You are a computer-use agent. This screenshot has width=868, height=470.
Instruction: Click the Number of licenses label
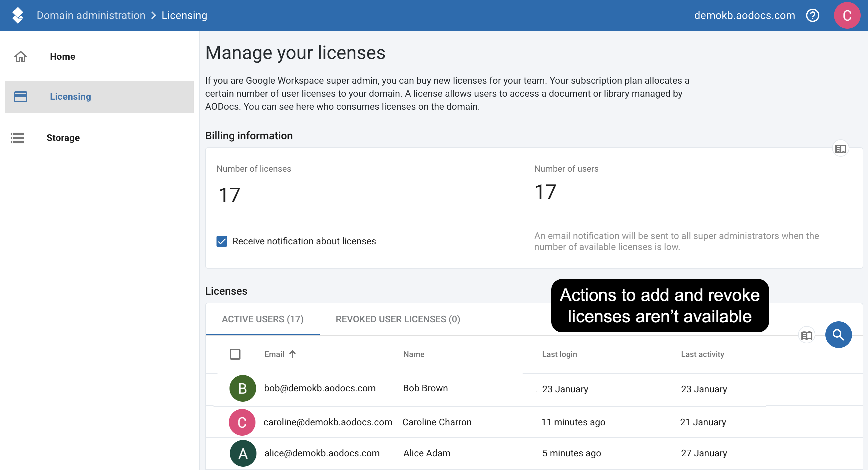(254, 169)
